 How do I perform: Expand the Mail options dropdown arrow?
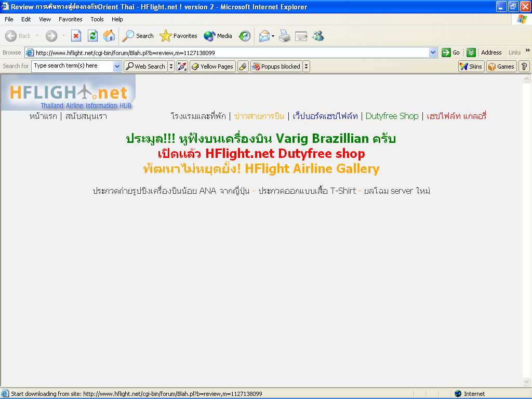tap(273, 36)
